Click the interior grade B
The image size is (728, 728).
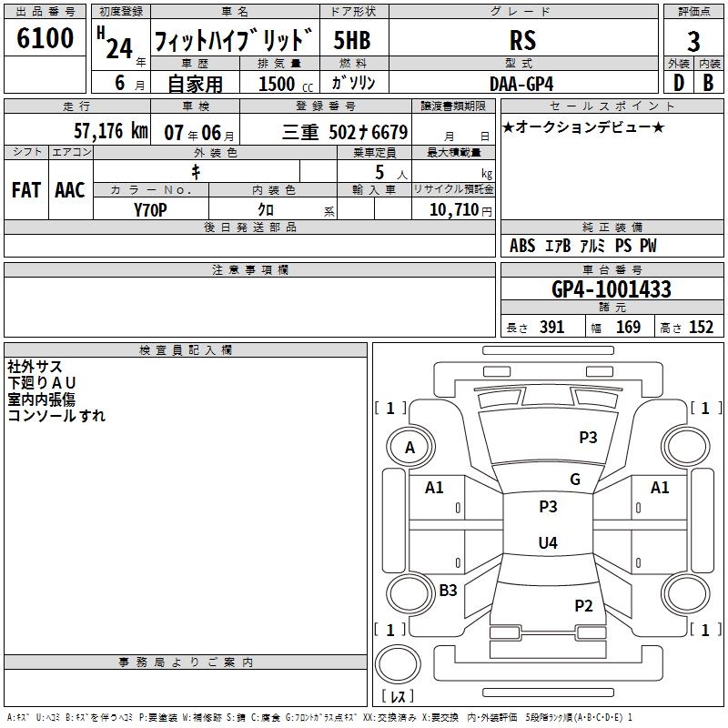click(x=708, y=83)
